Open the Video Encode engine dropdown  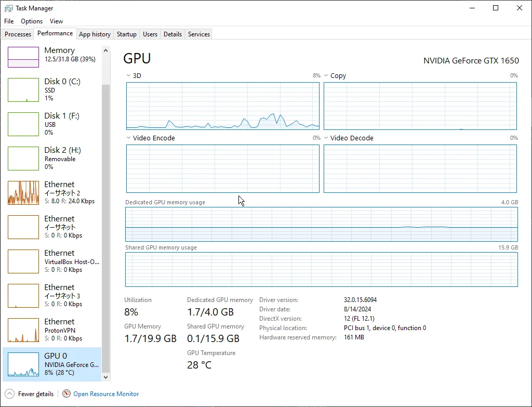click(x=129, y=138)
